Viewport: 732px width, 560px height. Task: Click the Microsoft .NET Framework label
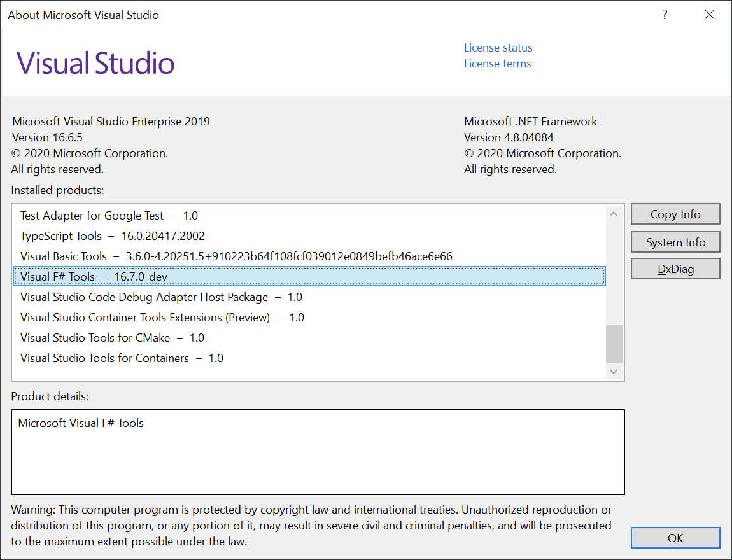tap(530, 122)
